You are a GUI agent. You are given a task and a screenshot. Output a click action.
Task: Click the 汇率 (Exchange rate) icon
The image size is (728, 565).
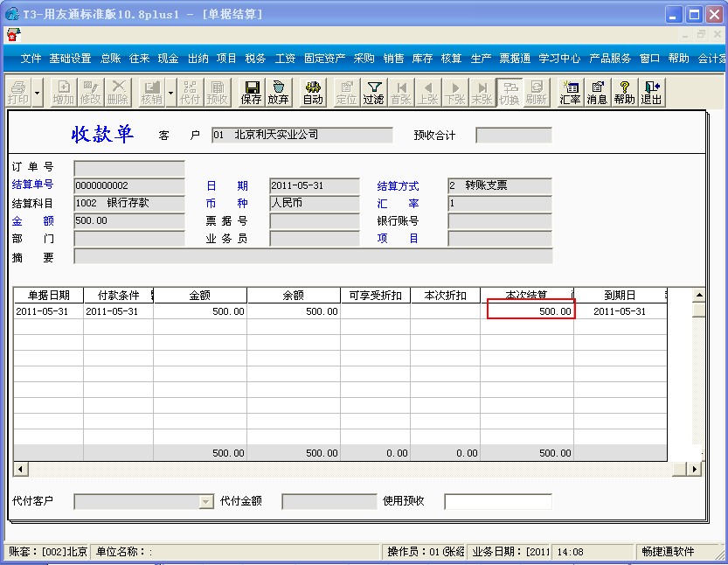570,93
